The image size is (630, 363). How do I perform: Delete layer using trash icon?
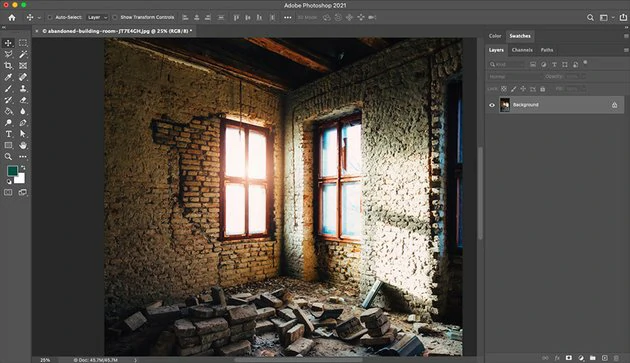click(616, 358)
